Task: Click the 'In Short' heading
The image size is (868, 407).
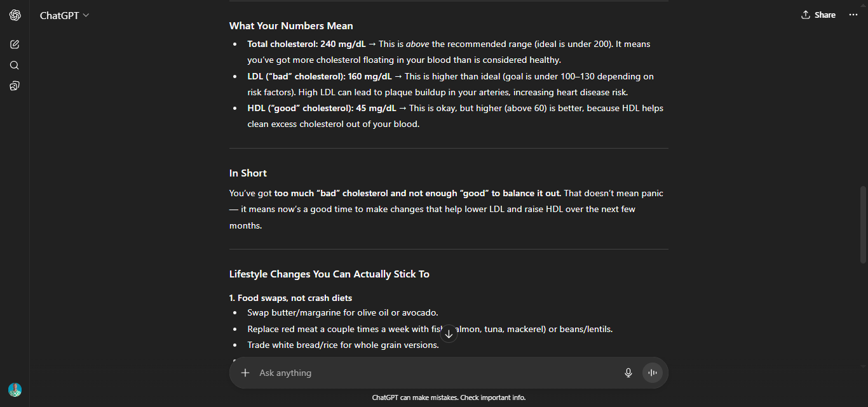Action: coord(248,173)
